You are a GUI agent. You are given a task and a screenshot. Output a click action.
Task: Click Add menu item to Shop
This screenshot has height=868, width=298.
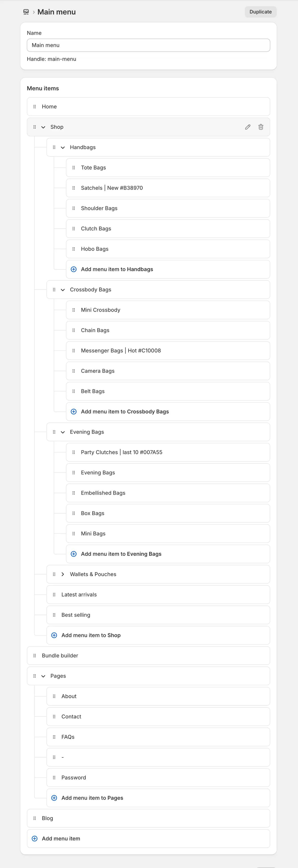pyautogui.click(x=91, y=635)
